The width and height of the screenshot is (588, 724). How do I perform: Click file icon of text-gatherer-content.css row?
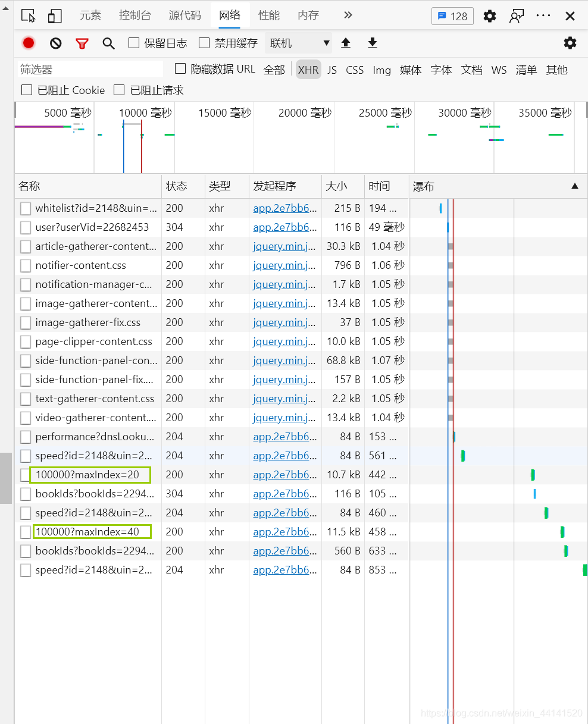tap(26, 399)
